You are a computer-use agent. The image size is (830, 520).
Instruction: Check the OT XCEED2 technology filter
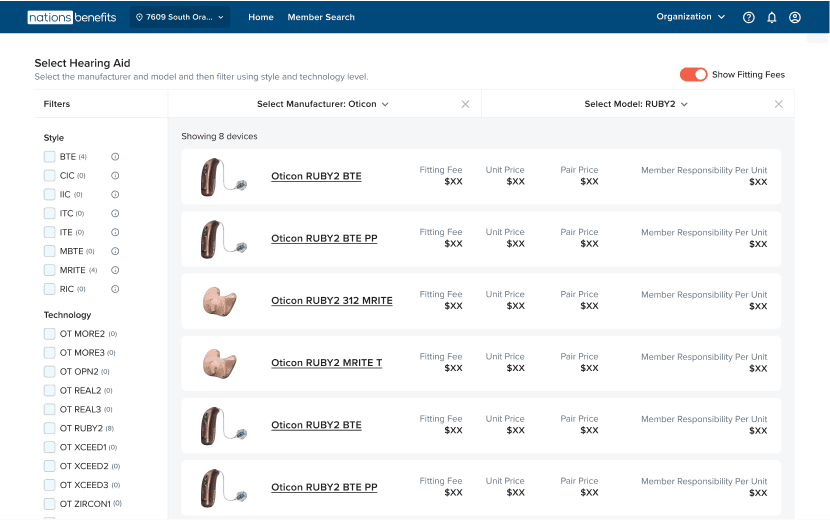[50, 466]
